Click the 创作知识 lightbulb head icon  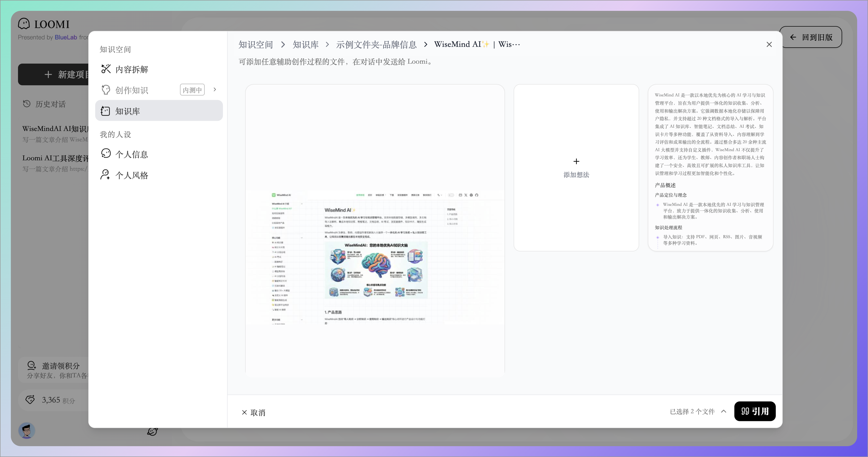coord(106,90)
